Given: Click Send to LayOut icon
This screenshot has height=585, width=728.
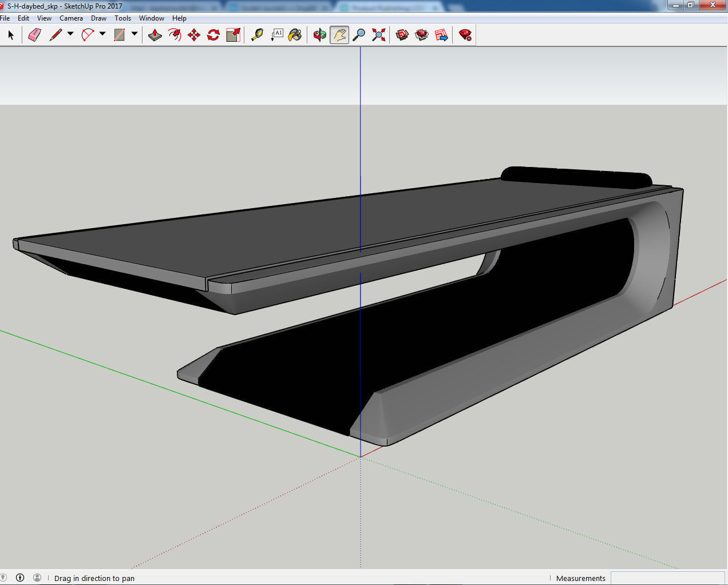Looking at the screenshot, I should 441,35.
